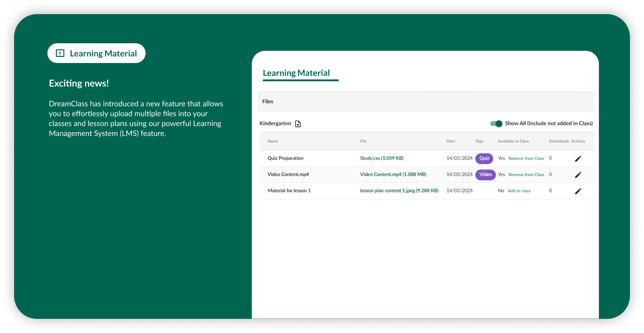Image resolution: width=644 pixels, height=333 pixels.
Task: Remove Video Content.mp4 from class
Action: tap(526, 174)
